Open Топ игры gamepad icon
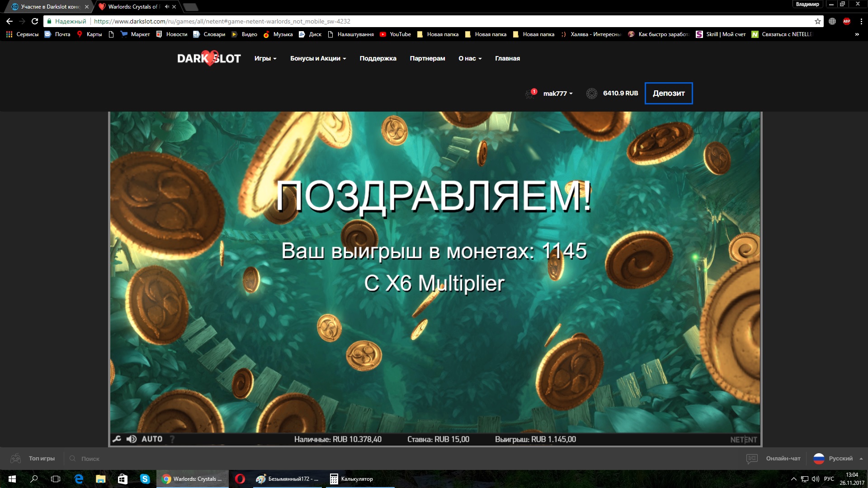The width and height of the screenshot is (868, 488). coord(16,459)
